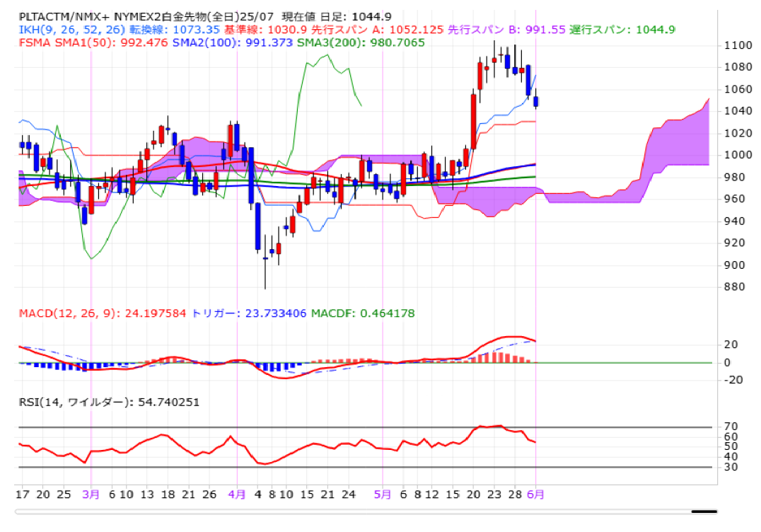
Task: Click the 現在値 日足: 1044.9 value
Action: 336,17
